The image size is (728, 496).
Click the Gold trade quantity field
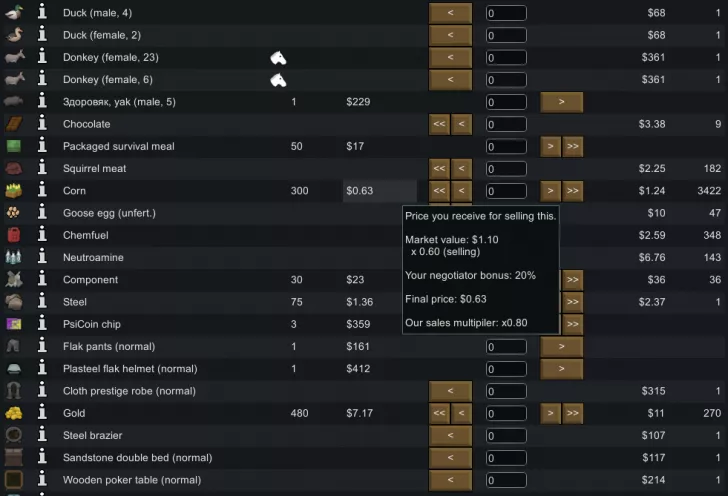[506, 413]
